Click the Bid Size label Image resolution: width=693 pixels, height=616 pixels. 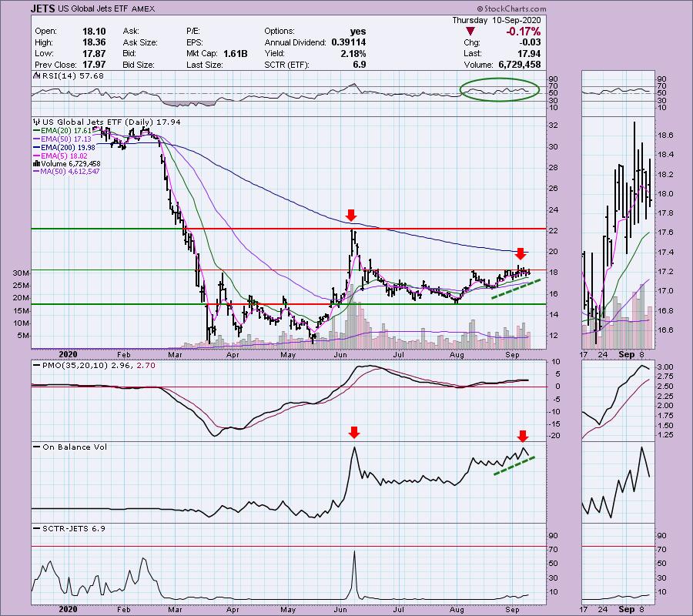(x=139, y=65)
